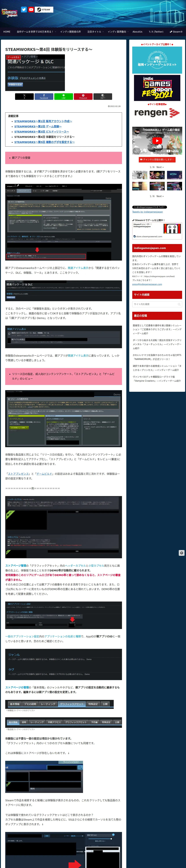Open the press@indiegamesjapan.com email link

147,284
